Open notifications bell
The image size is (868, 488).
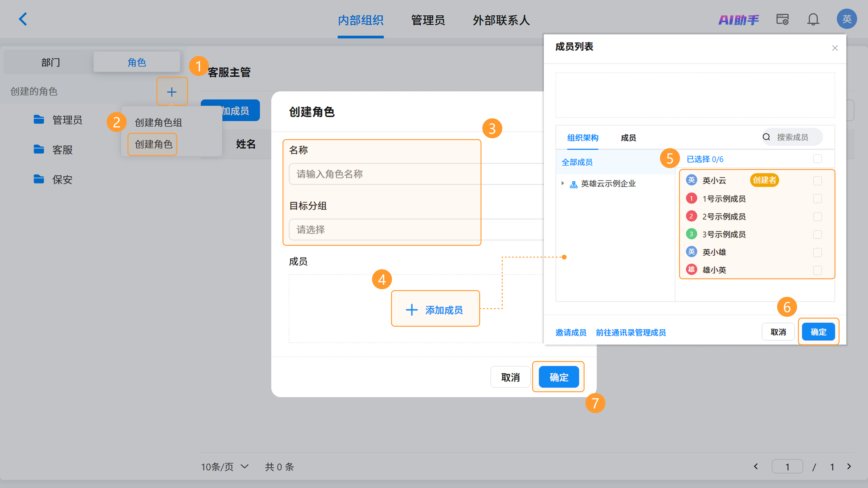point(813,19)
